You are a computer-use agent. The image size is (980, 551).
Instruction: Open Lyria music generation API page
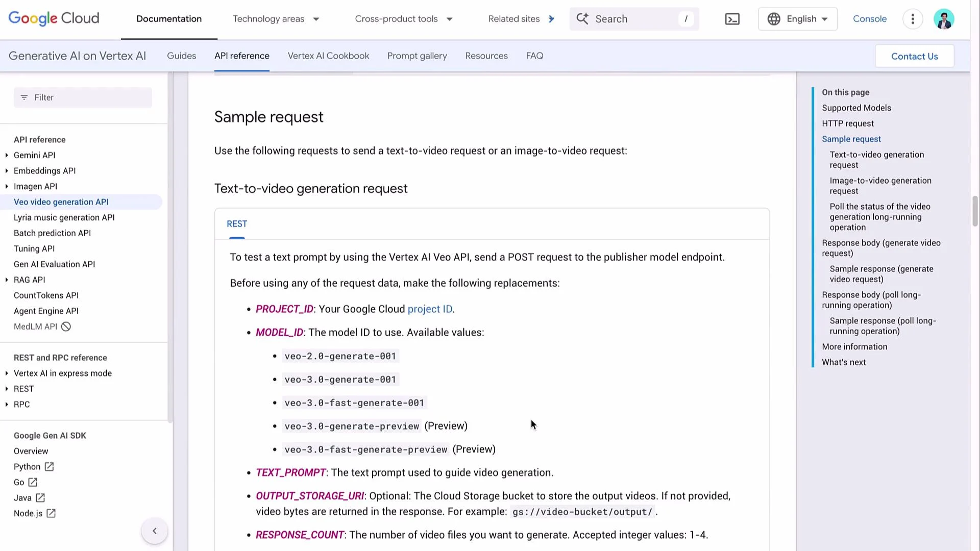tap(64, 218)
